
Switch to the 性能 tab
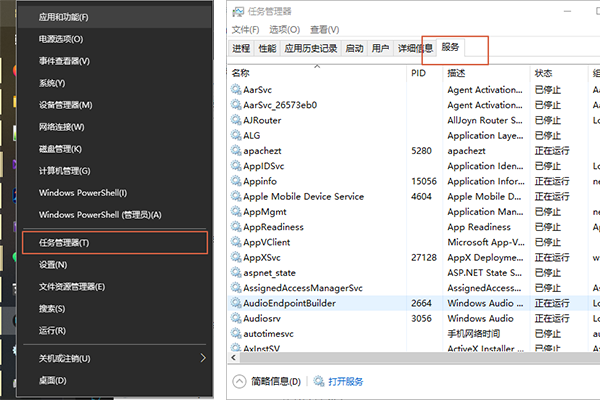coord(267,47)
